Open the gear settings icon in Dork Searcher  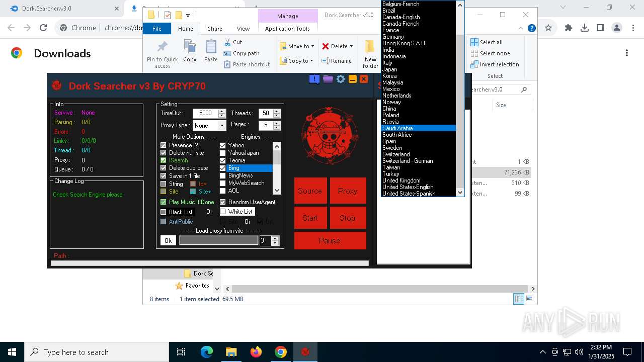click(341, 79)
